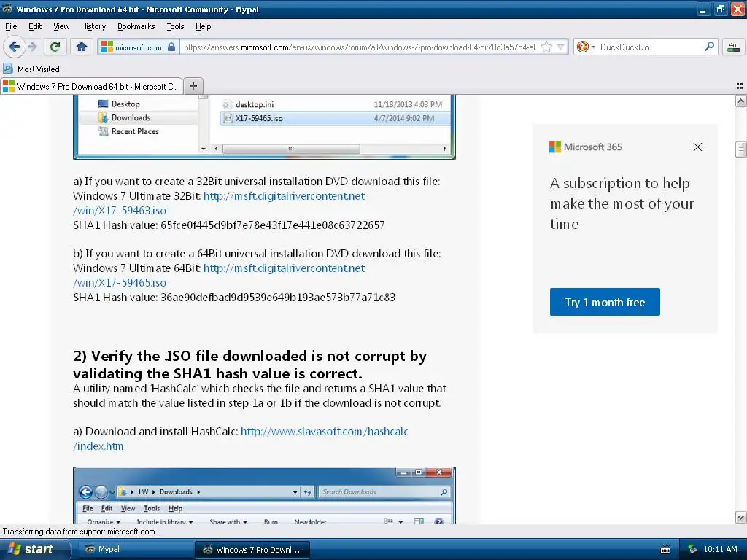
Task: Click status bar Transferring data text
Action: (81, 532)
